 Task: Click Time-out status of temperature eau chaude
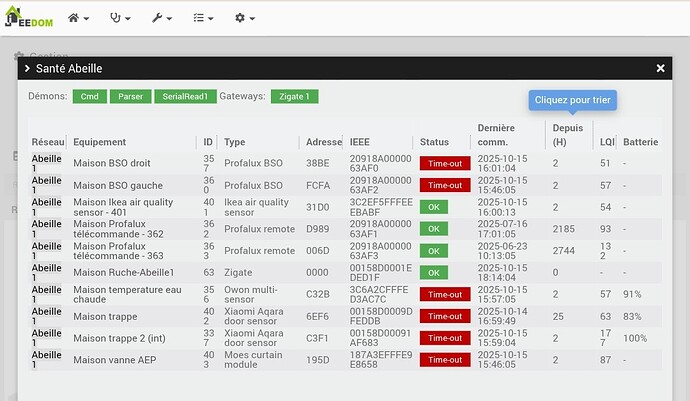(x=445, y=294)
